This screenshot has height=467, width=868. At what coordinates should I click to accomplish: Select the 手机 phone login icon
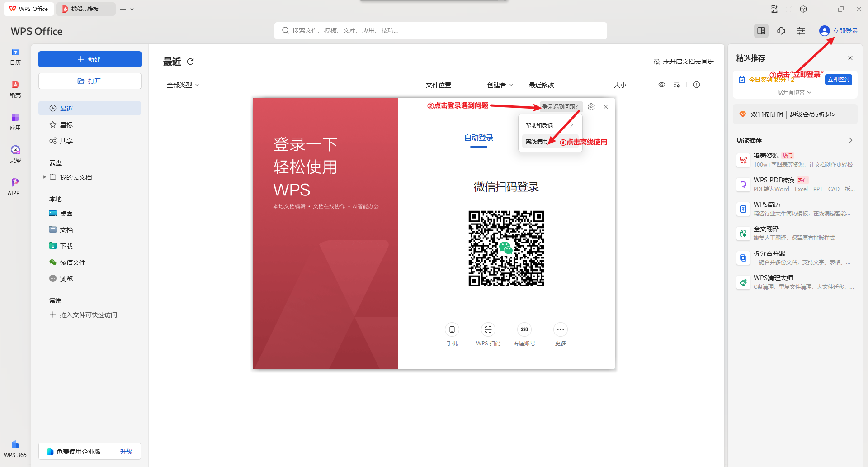(x=452, y=329)
